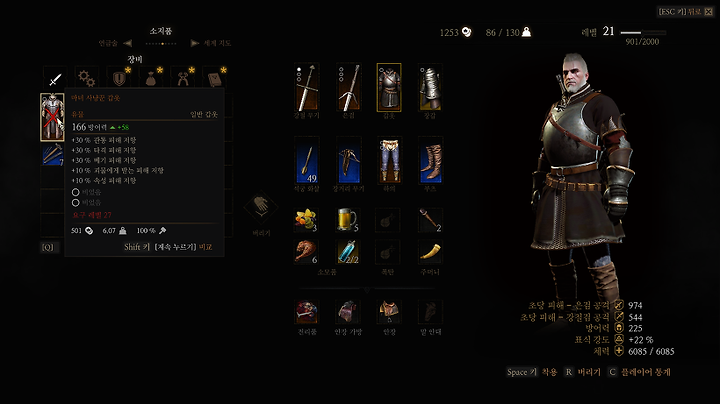This screenshot has height=404, width=720.
Task: Select the equipped silver sword slot
Action: coord(349,87)
